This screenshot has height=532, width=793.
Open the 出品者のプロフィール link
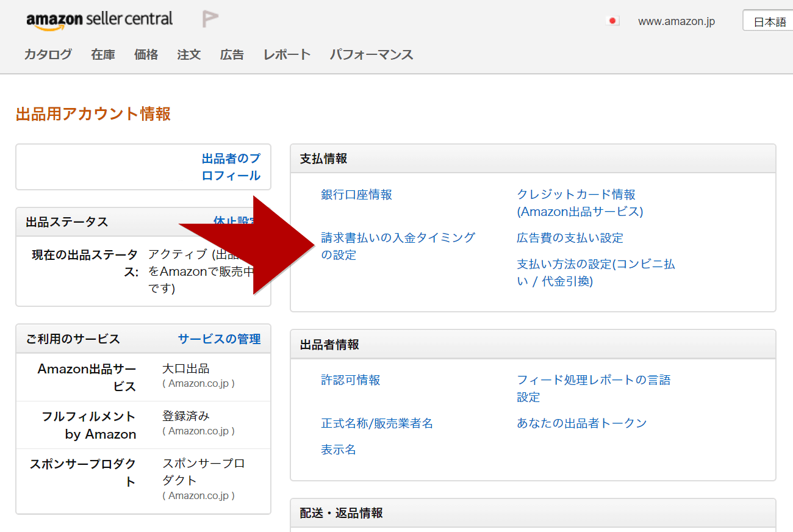[x=231, y=167]
